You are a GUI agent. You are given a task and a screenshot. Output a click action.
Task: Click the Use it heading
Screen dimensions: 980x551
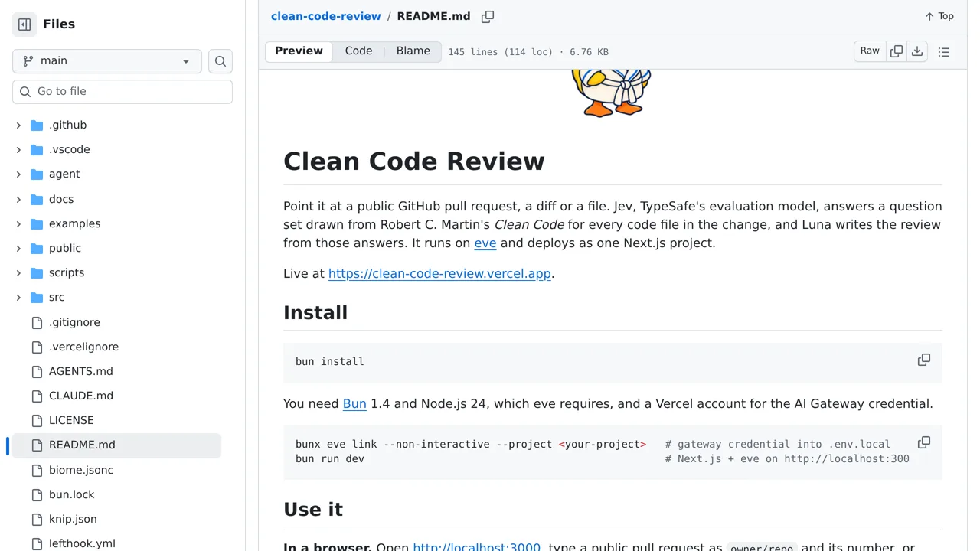click(x=313, y=509)
